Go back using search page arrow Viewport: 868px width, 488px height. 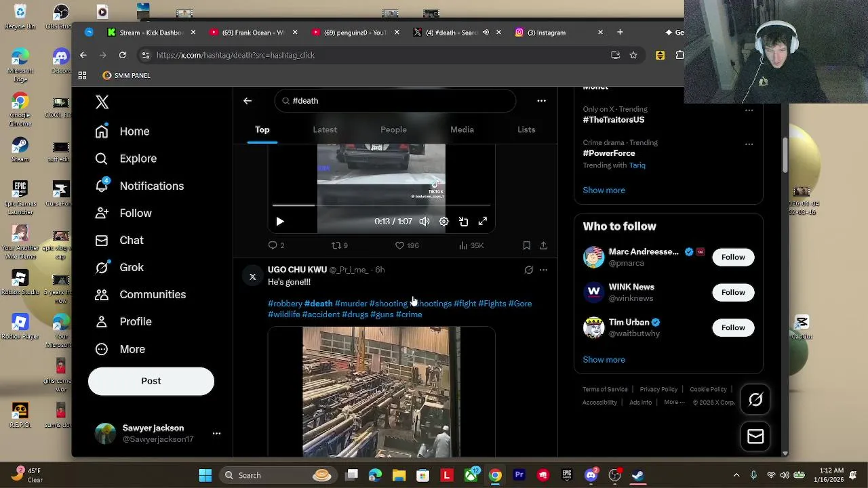click(248, 101)
